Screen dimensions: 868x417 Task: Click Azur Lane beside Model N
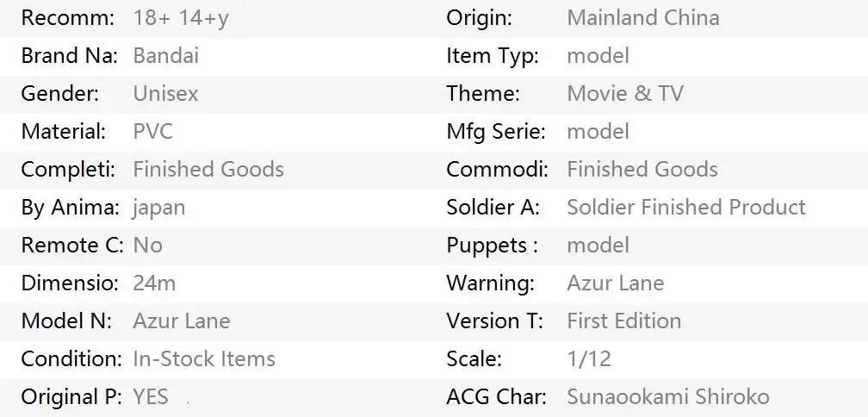click(182, 321)
